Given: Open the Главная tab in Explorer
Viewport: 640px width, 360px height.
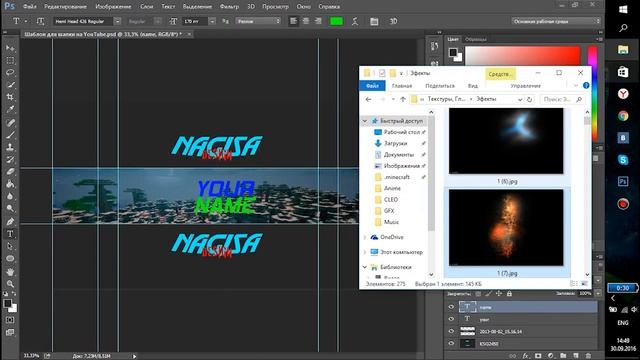Looking at the screenshot, I should click(x=402, y=86).
